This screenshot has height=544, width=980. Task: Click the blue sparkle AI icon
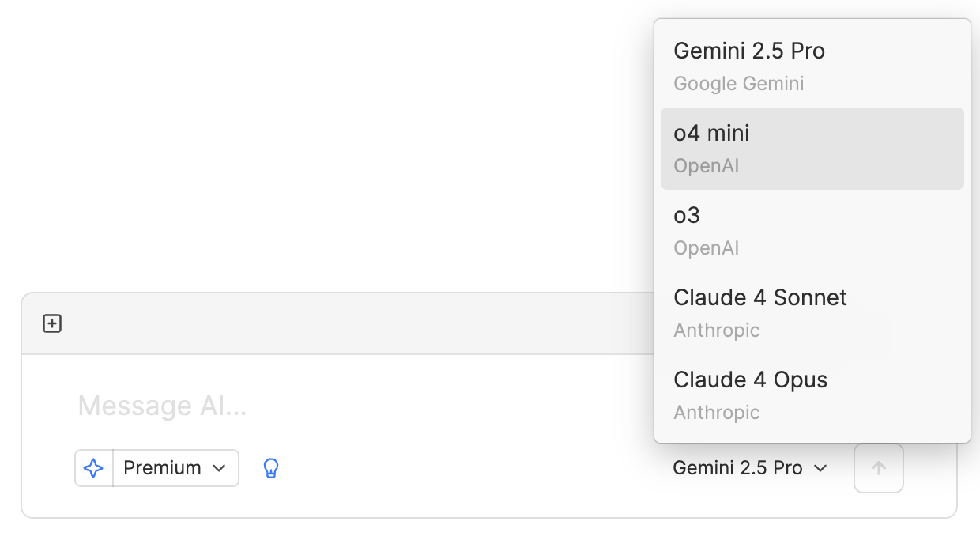94,468
